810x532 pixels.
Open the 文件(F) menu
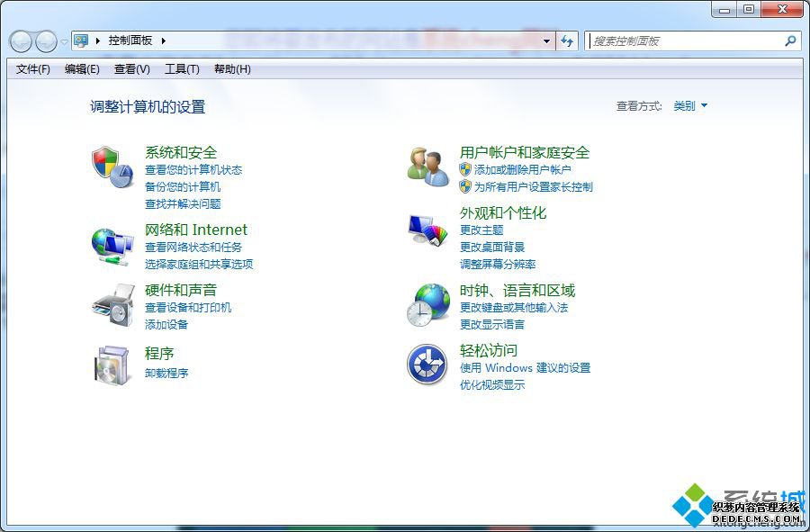(33, 68)
